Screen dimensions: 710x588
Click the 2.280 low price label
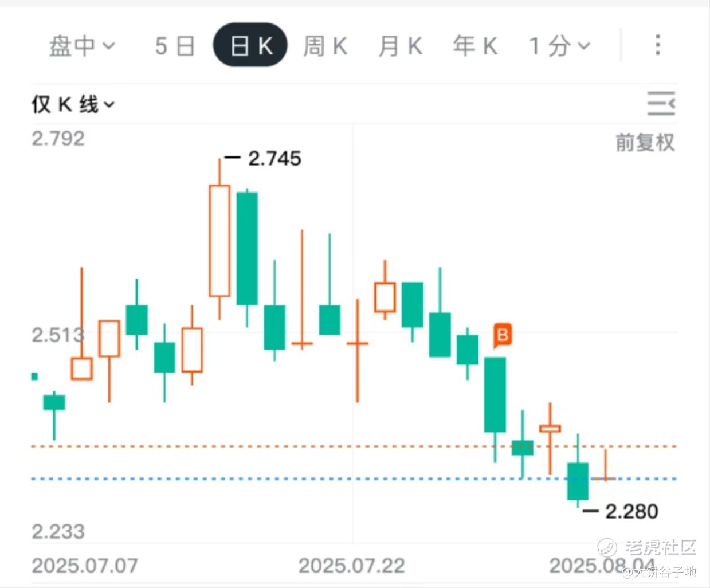click(631, 511)
